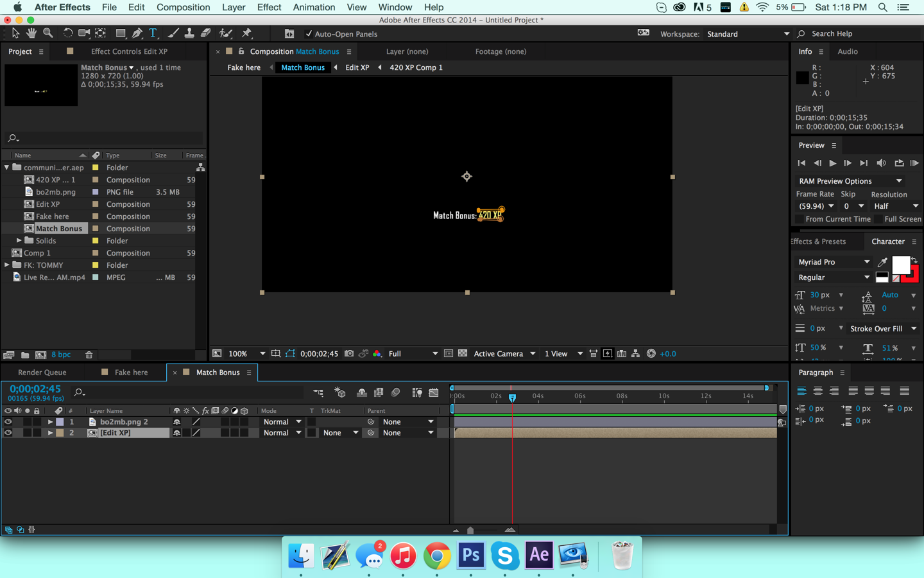
Task: Delete selected project items with the trash icon
Action: point(89,355)
